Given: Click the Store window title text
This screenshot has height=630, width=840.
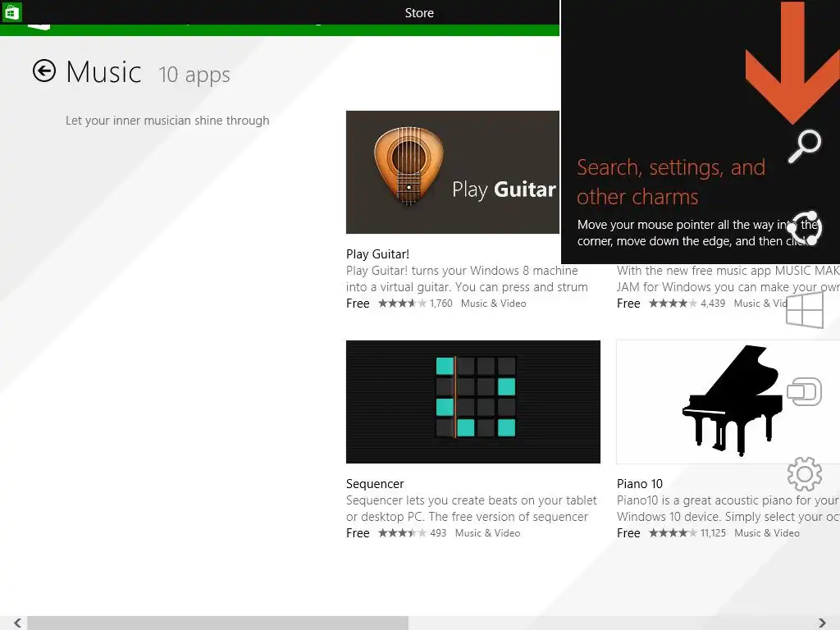Looking at the screenshot, I should [419, 13].
